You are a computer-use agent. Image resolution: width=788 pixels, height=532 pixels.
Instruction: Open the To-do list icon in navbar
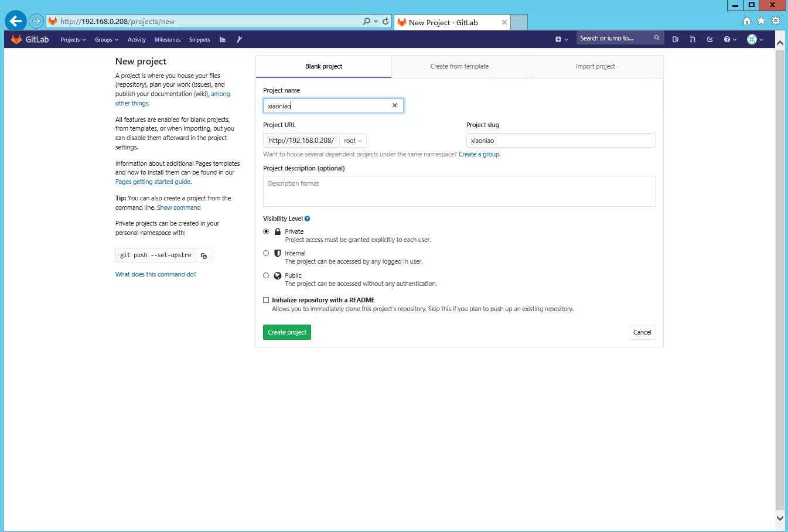pos(709,39)
